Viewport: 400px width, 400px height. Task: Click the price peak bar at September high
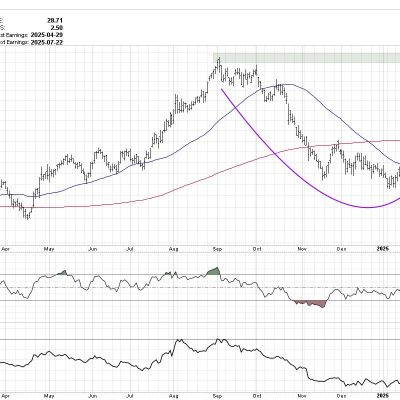tap(219, 63)
